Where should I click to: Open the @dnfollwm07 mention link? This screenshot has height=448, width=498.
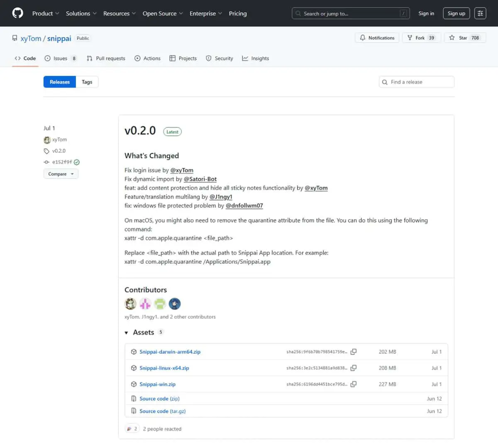point(244,206)
